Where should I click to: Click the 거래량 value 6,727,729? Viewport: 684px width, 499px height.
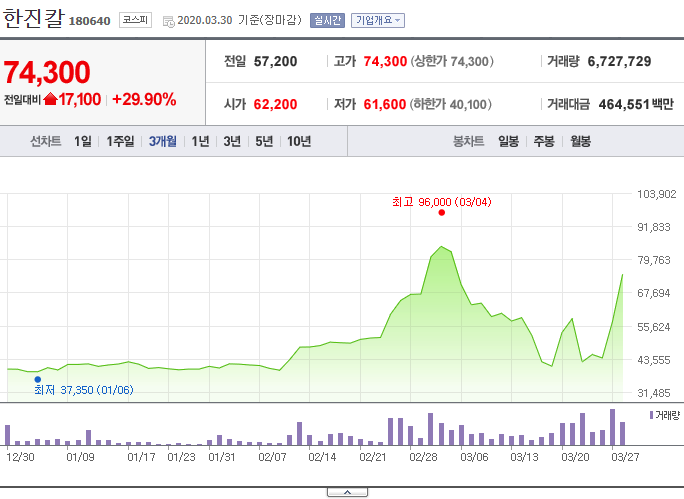(619, 62)
